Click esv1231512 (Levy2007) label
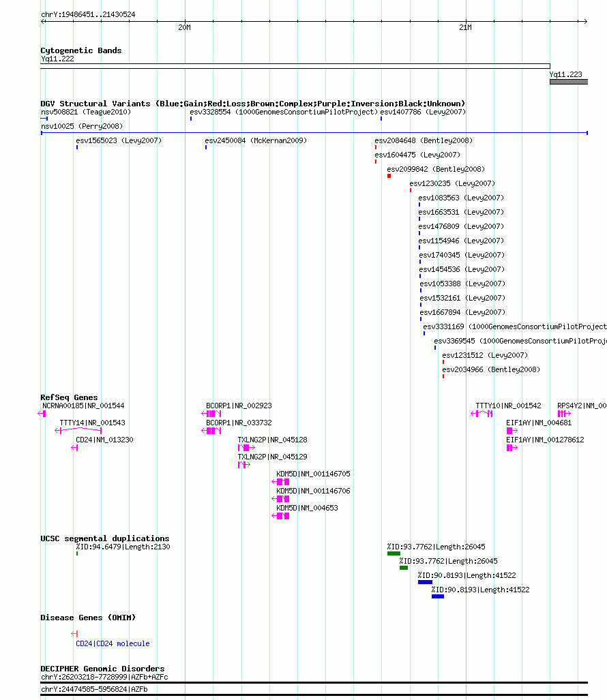The image size is (607, 700). point(485,355)
